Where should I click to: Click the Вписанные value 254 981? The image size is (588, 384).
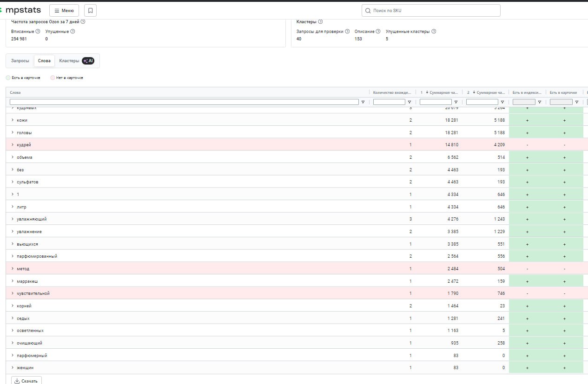19,39
